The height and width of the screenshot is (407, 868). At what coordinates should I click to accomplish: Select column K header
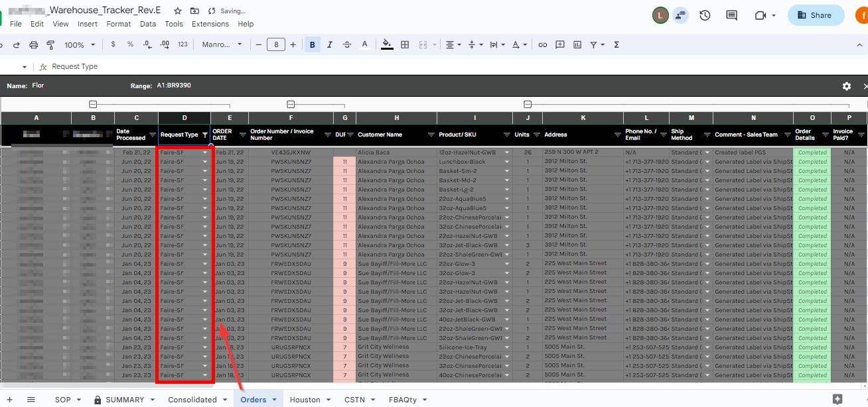point(583,118)
